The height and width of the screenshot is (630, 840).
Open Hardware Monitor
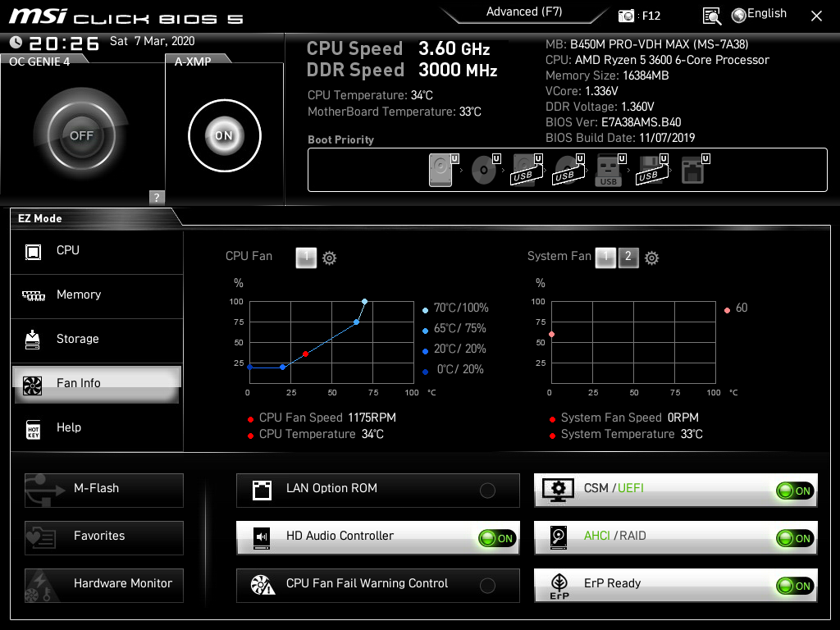coord(104,586)
